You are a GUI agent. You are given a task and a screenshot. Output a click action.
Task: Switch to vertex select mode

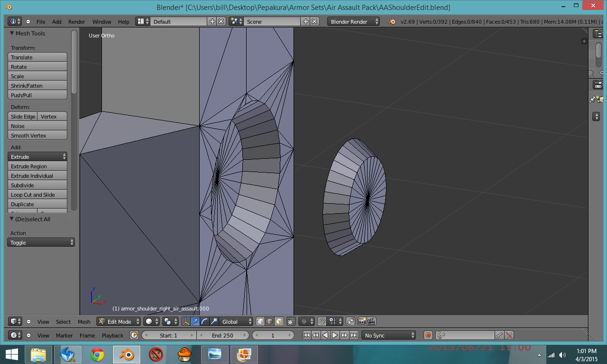[x=260, y=321]
